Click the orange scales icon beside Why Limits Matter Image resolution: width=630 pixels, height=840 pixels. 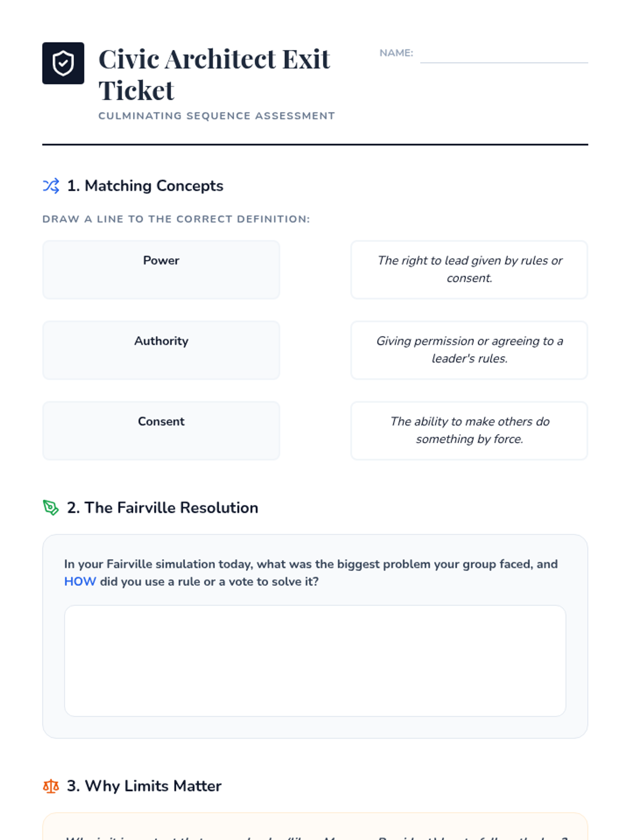click(51, 786)
